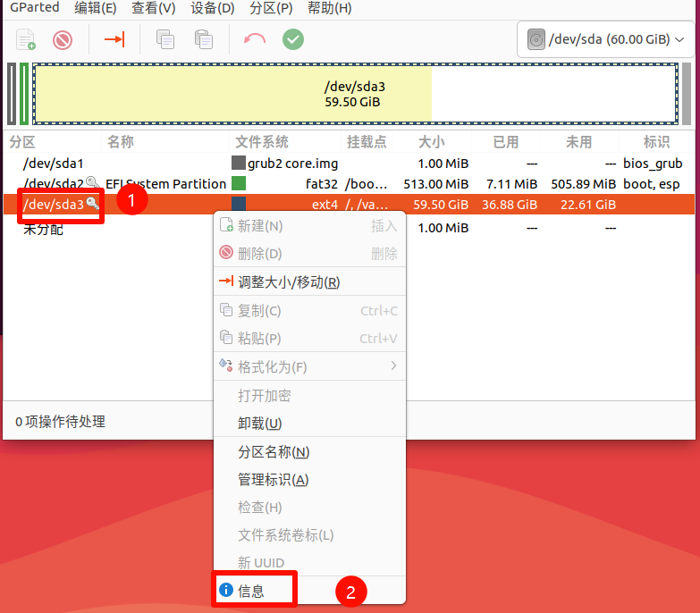Click the Paste partition toolbar icon

204,39
